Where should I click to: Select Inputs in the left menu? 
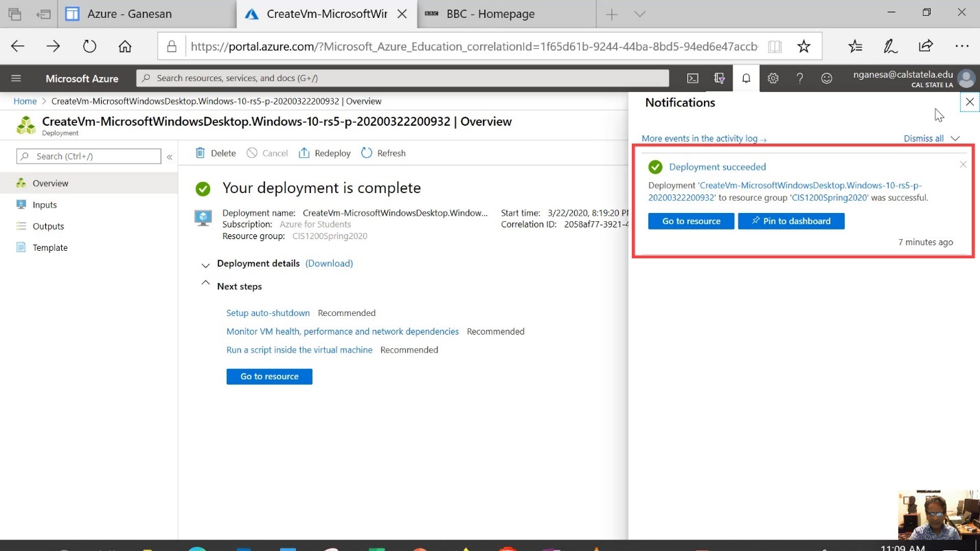(45, 205)
